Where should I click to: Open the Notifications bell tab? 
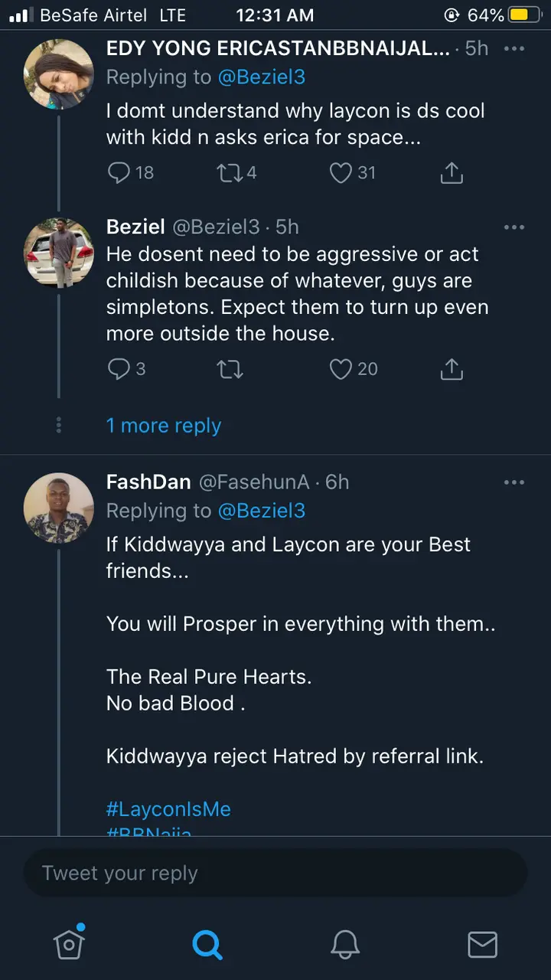[x=345, y=944]
